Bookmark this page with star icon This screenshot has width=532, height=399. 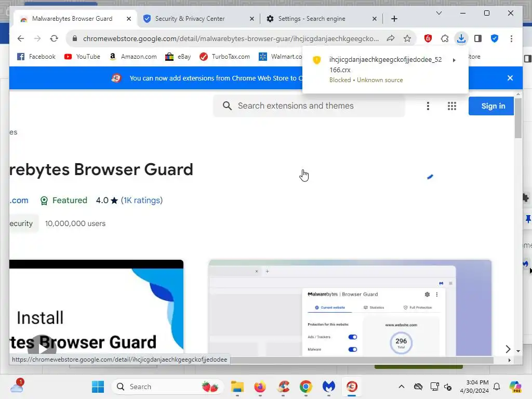[x=407, y=38]
